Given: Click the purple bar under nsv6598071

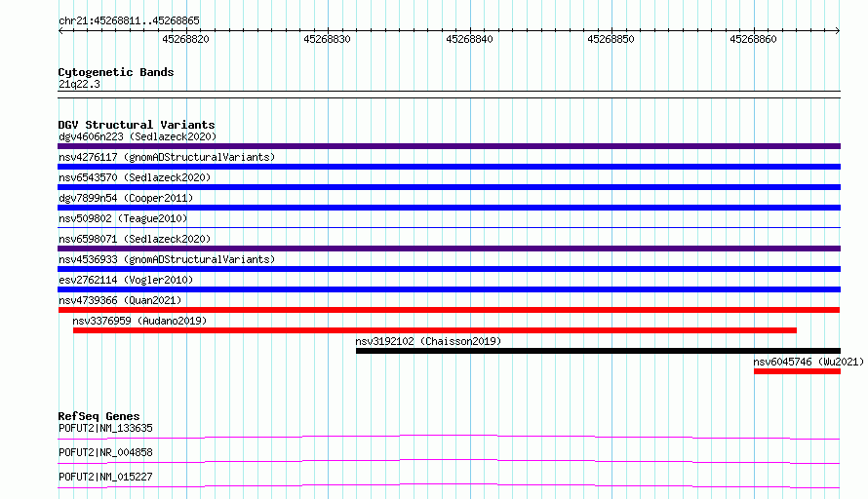Looking at the screenshot, I should [x=449, y=249].
